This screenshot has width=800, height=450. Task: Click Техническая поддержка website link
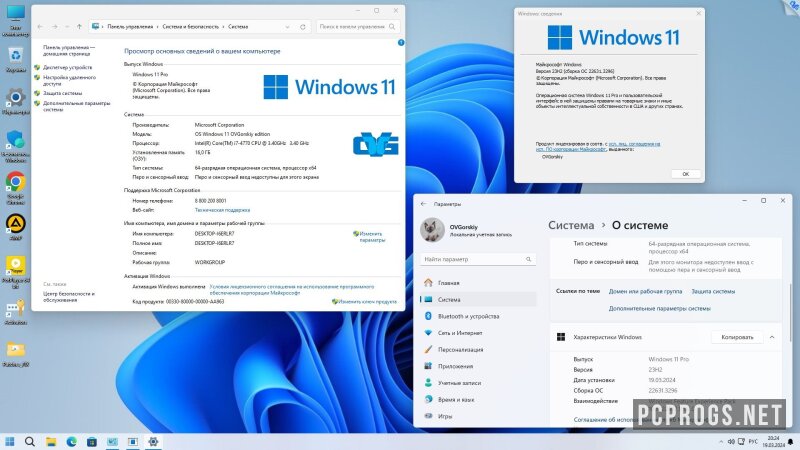click(222, 210)
